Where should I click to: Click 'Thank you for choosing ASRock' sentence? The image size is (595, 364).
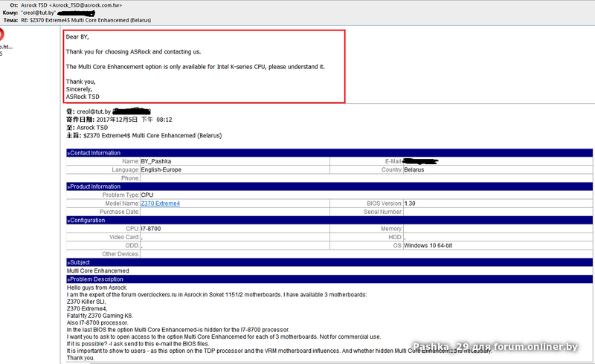pyautogui.click(x=133, y=51)
